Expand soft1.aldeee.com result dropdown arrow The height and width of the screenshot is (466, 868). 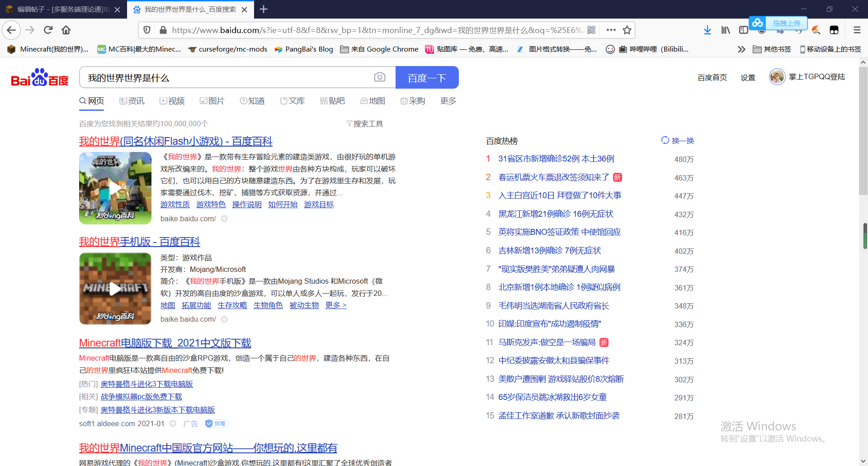coord(173,424)
